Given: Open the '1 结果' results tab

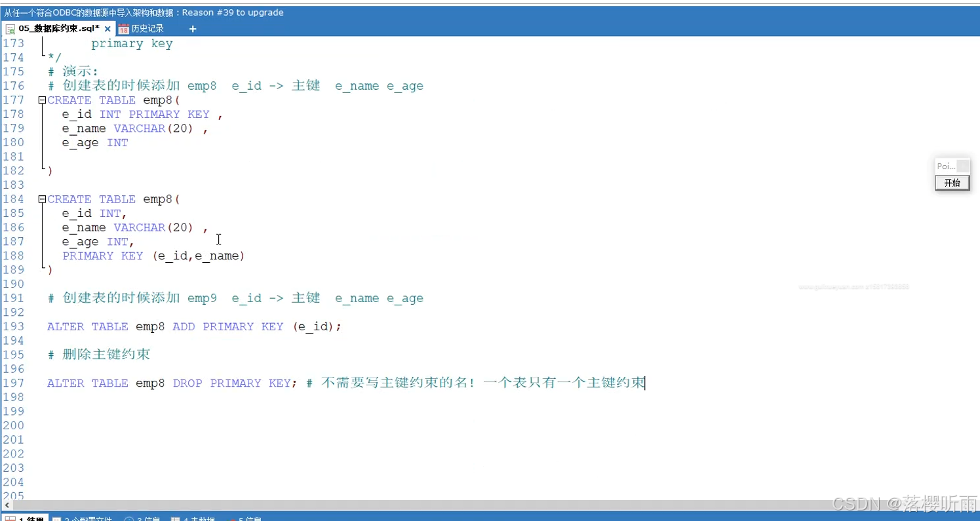Looking at the screenshot, I should pos(25,518).
